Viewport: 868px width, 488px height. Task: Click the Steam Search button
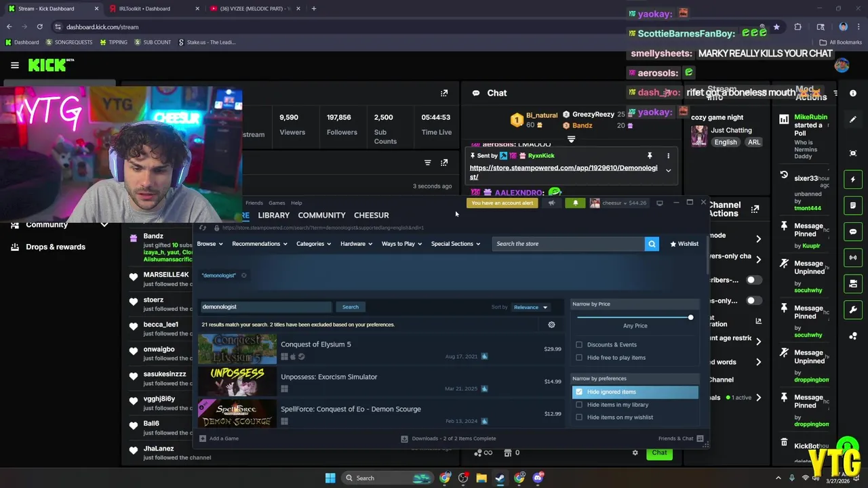coord(350,307)
